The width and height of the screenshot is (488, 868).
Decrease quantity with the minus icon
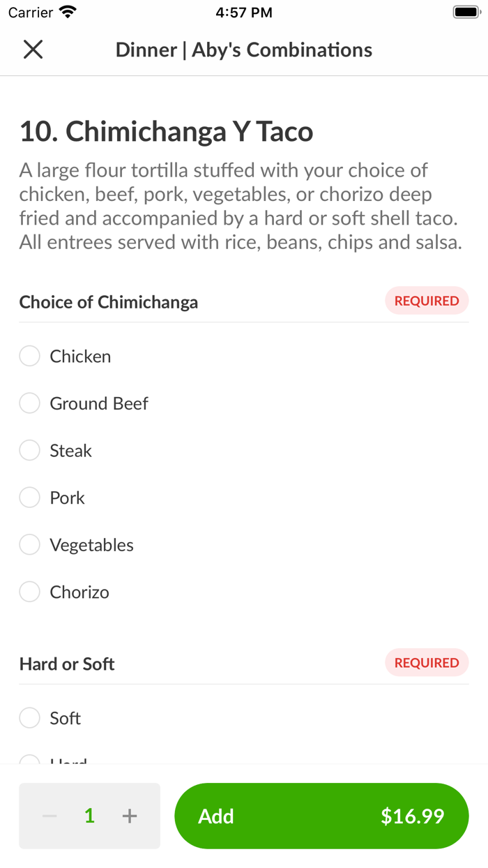point(49,816)
